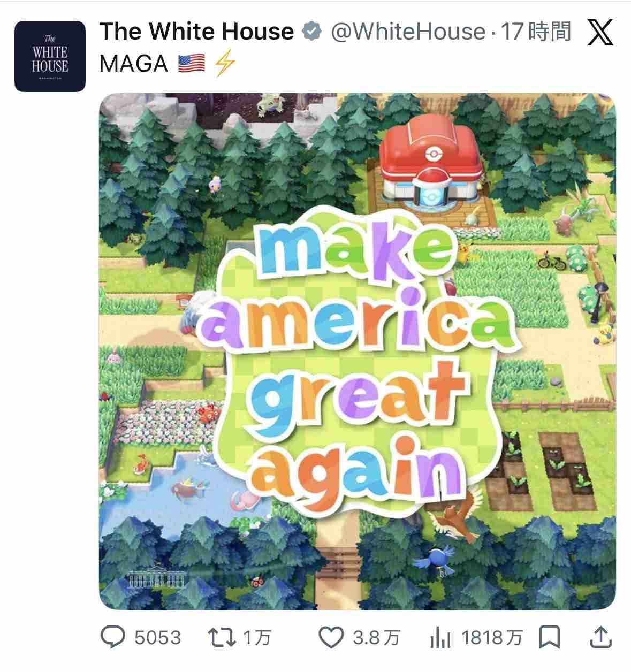
Task: Tap the retweet arrows icon
Action: 222,637
